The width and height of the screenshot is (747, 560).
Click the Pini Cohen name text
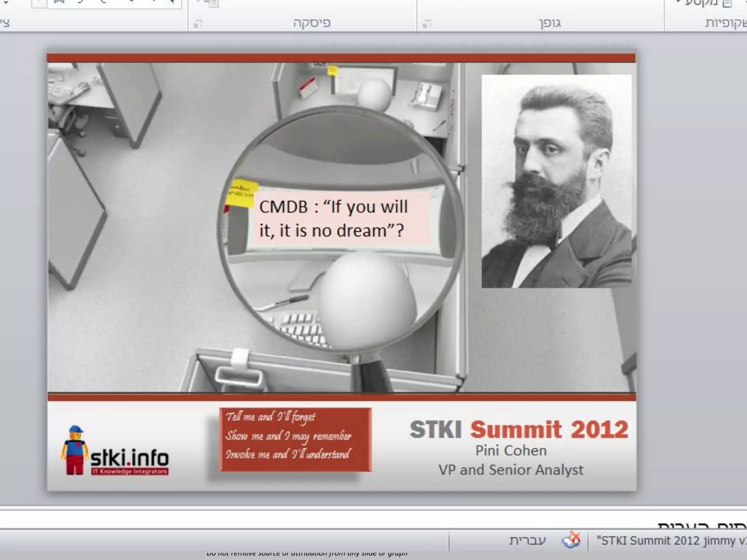click(511, 451)
